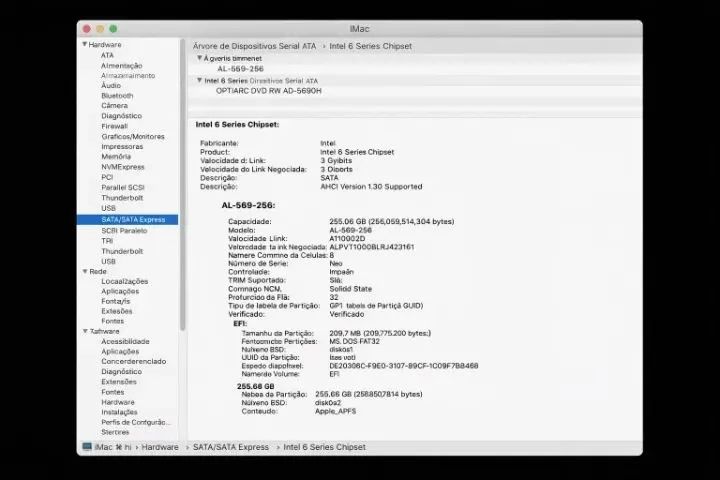The height and width of the screenshot is (480, 720).
Task: Click the AHCI Version 1.30 Supported value
Action: click(x=371, y=186)
